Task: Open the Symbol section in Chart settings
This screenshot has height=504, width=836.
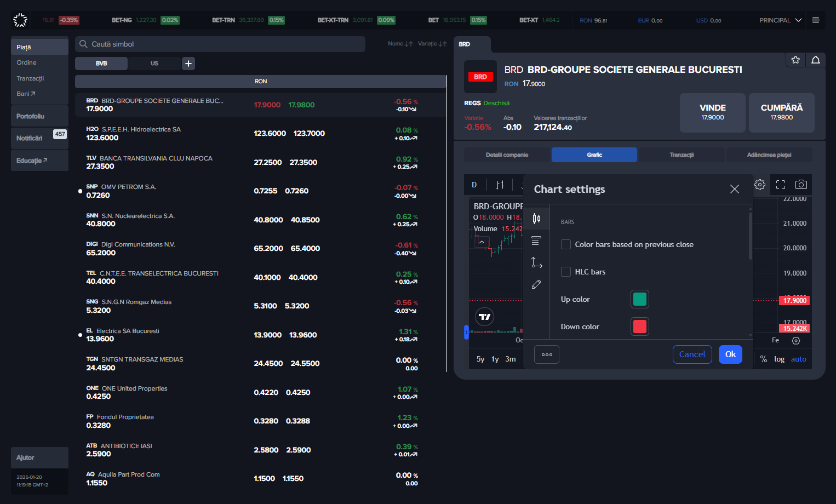Action: click(x=537, y=219)
